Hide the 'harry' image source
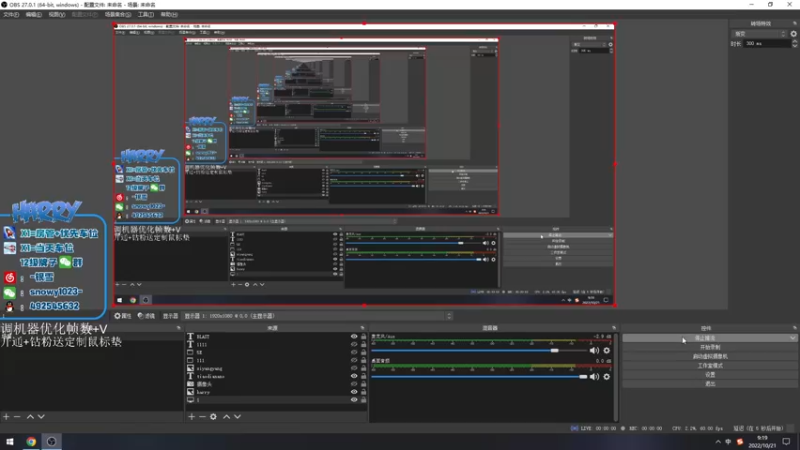The height and width of the screenshot is (450, 800). (x=354, y=392)
